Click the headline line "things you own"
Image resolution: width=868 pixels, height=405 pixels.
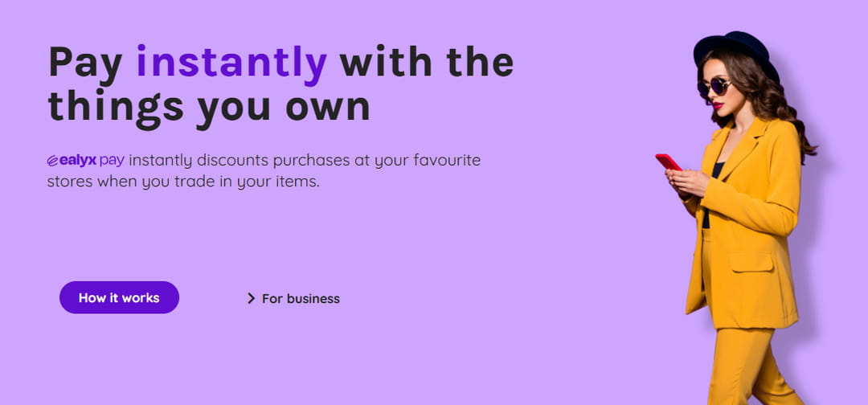pyautogui.click(x=209, y=107)
